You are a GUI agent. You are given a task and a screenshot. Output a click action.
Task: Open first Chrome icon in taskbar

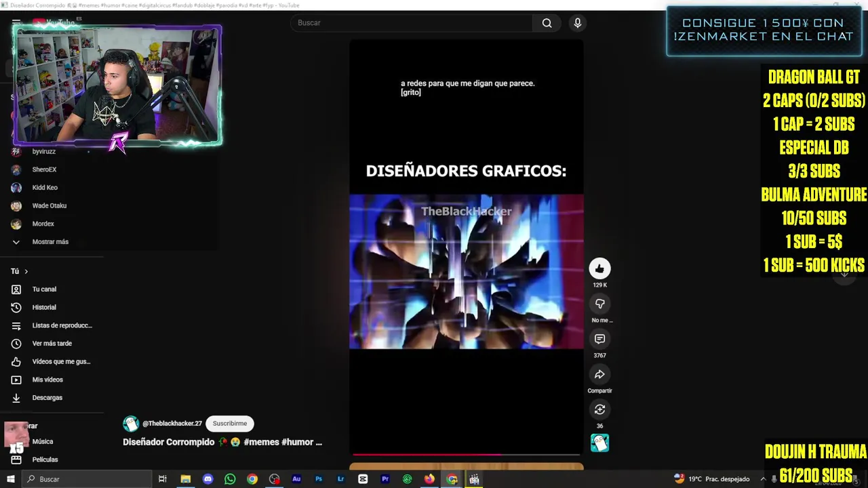pyautogui.click(x=252, y=479)
